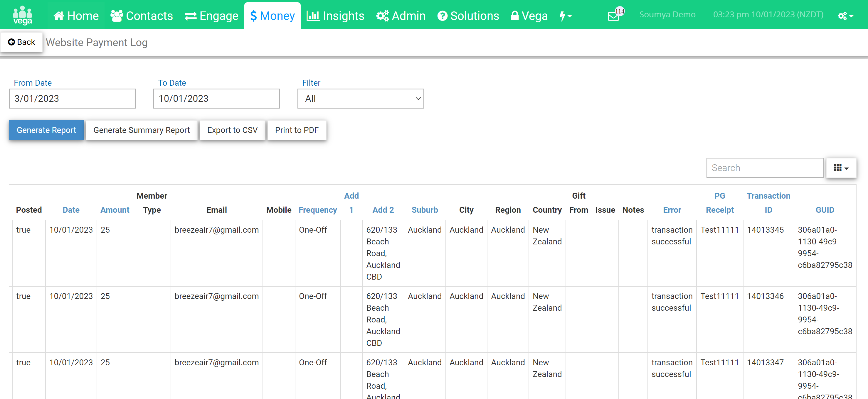
Task: Click Soumya Demo user name
Action: [x=667, y=14]
